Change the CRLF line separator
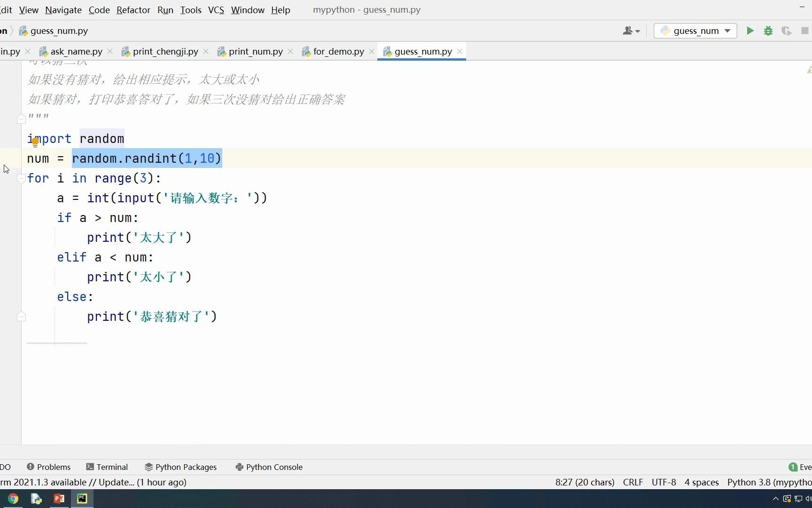 [x=633, y=482]
